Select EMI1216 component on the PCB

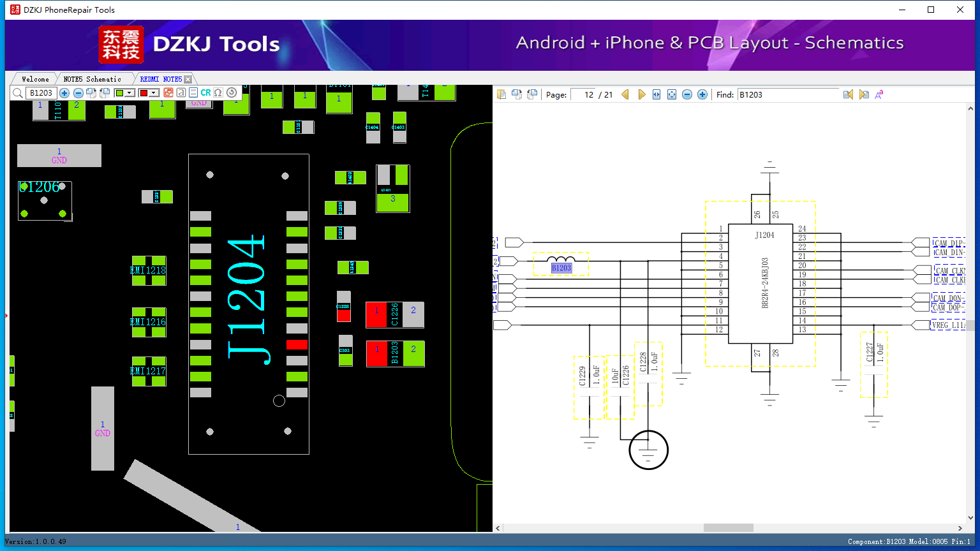coord(149,322)
